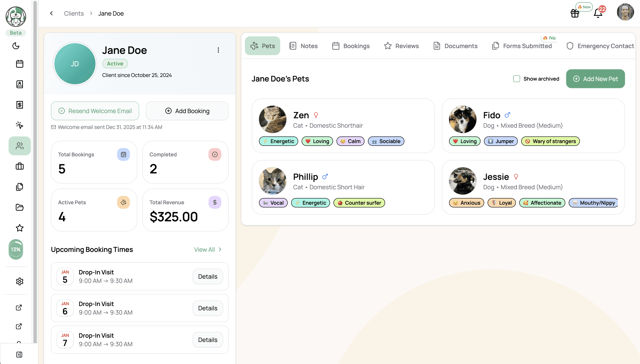Click the 13% onboarding progress indicator

coord(16,250)
